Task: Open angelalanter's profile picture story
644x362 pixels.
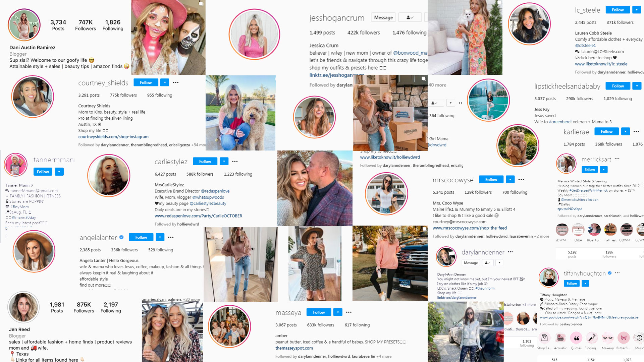Action: tap(34, 251)
